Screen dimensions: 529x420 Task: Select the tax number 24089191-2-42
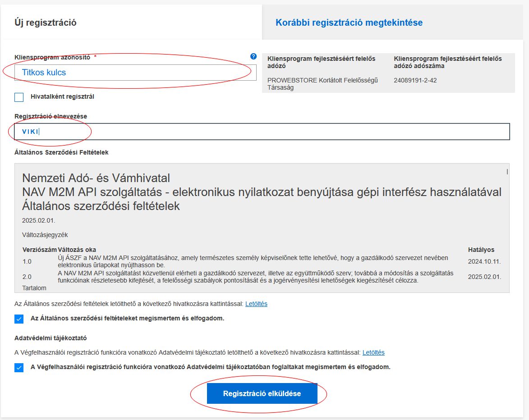(x=415, y=80)
